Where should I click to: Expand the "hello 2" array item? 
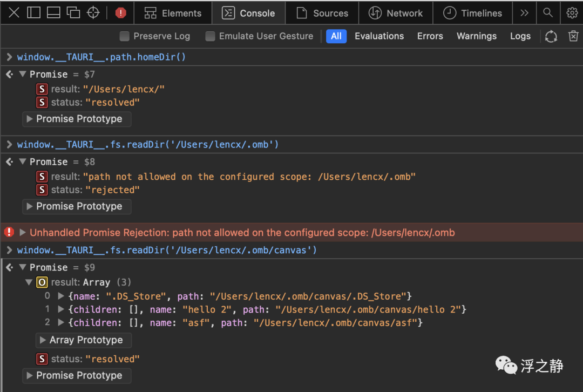(61, 309)
